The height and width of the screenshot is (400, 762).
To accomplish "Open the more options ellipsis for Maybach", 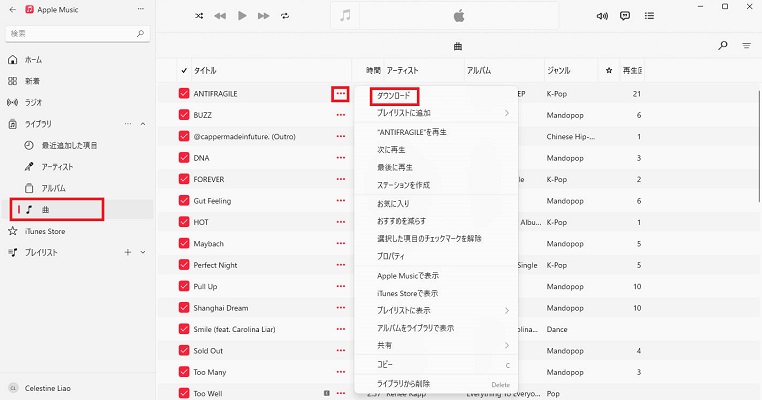I will pyautogui.click(x=341, y=243).
